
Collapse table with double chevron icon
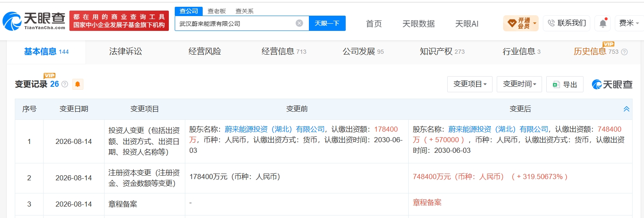coord(627,109)
